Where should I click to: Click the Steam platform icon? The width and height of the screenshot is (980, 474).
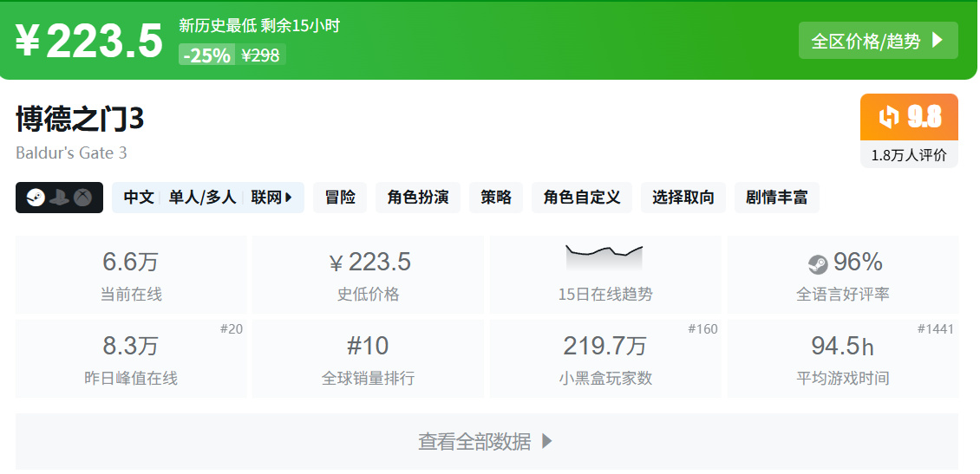pyautogui.click(x=36, y=198)
